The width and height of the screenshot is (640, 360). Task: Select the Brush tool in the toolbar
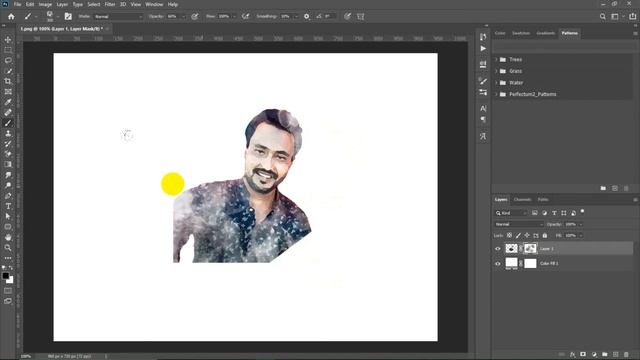8,123
